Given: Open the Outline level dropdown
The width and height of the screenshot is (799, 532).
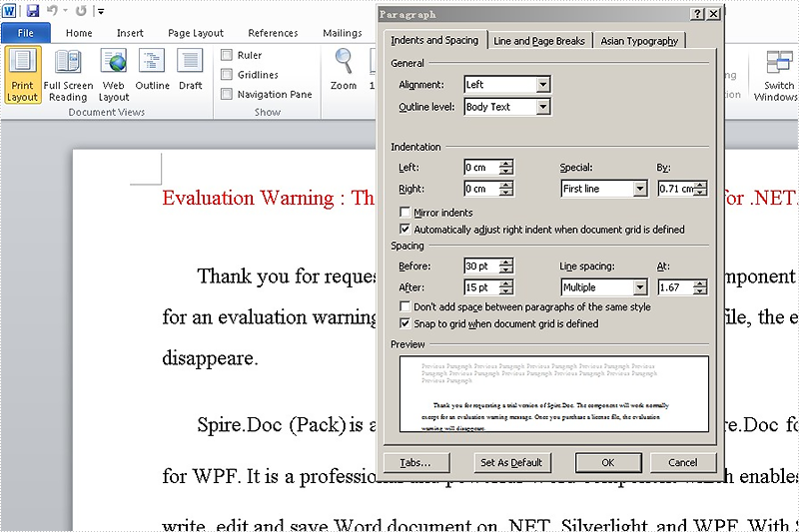Looking at the screenshot, I should 543,107.
